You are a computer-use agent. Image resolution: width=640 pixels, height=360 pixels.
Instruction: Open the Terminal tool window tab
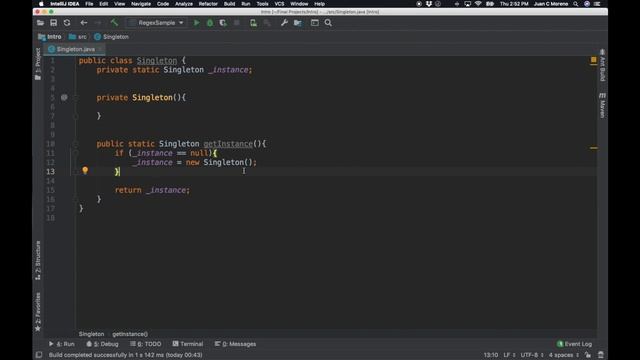pos(188,344)
